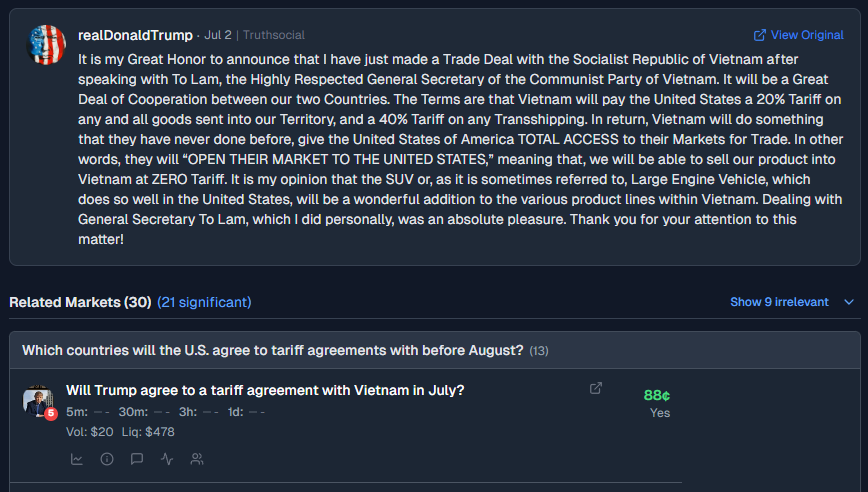Open the comments speech bubble icon
Viewport: 868px width, 492px height.
[x=137, y=459]
